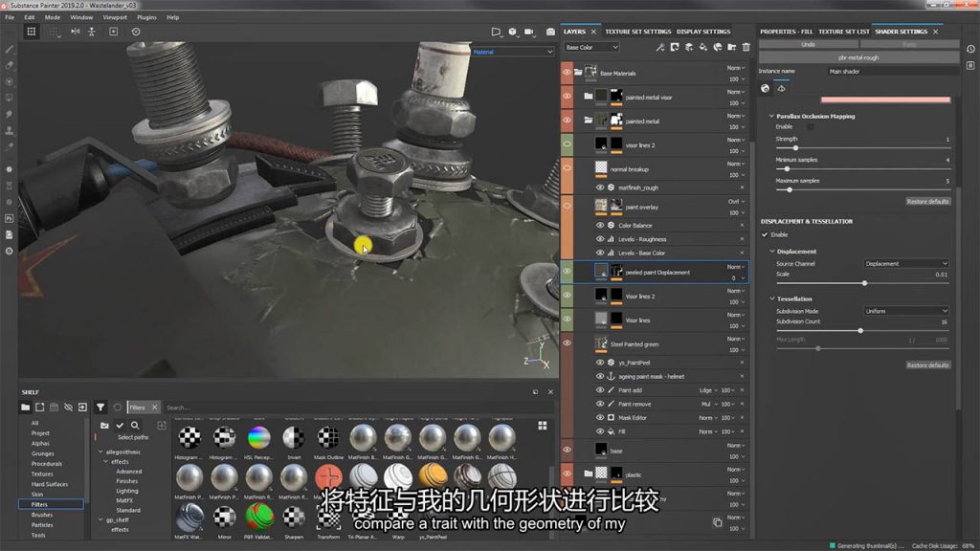Click the shelf import resources icon
The width and height of the screenshot is (980, 551).
(x=82, y=408)
